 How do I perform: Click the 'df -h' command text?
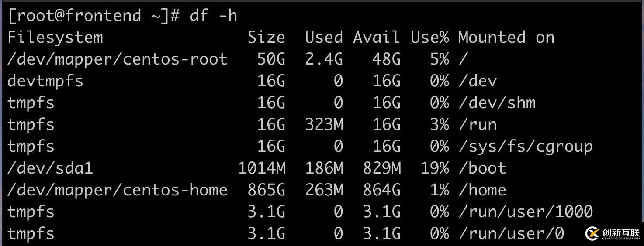tap(213, 16)
